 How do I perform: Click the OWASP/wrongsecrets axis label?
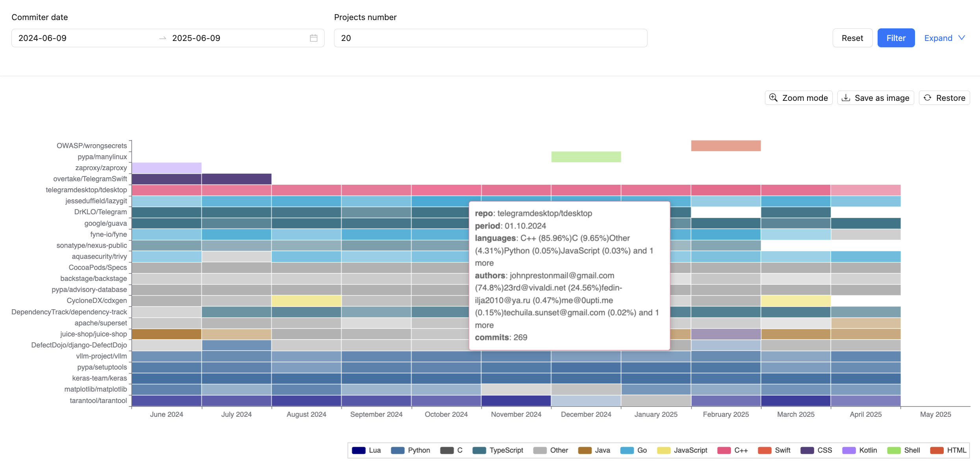(x=92, y=146)
